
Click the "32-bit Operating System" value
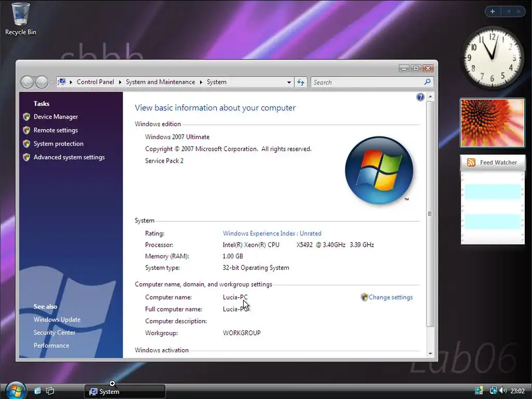[256, 268]
